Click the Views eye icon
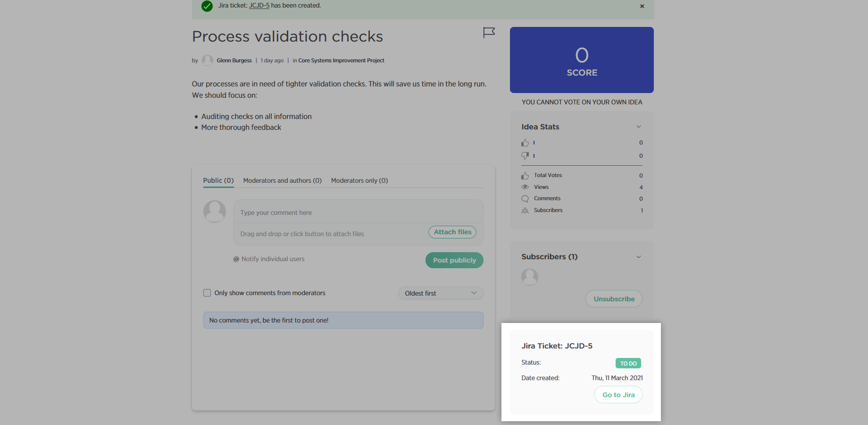 (525, 187)
